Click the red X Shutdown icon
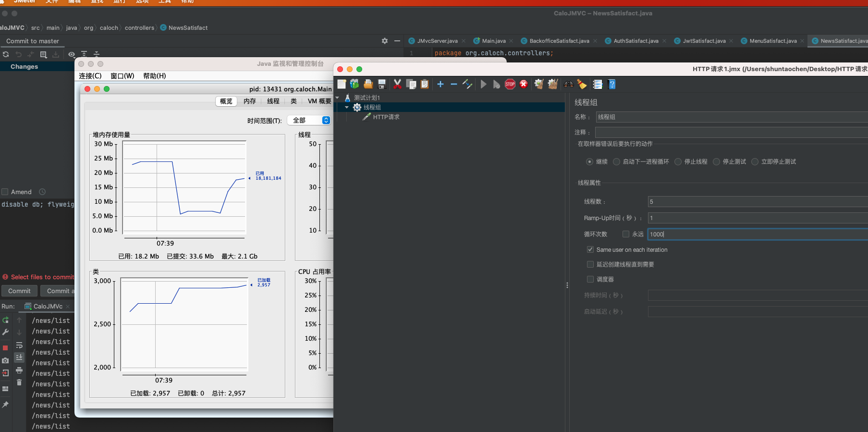Viewport: 868px width, 432px height. coord(524,84)
